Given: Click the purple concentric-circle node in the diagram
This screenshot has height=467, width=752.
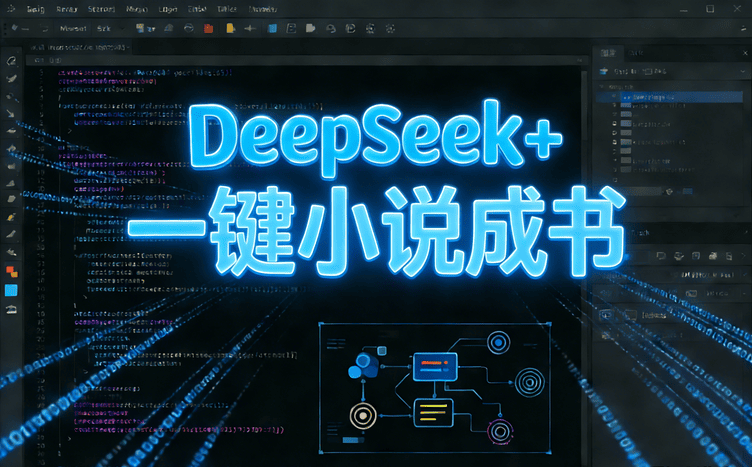Looking at the screenshot, I should coord(500,432).
